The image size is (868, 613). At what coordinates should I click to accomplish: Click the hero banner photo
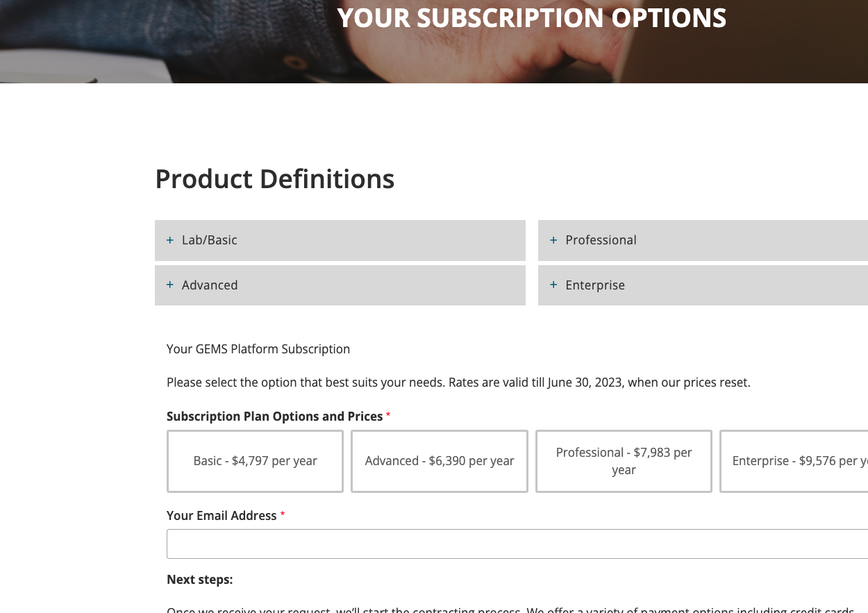(174, 42)
